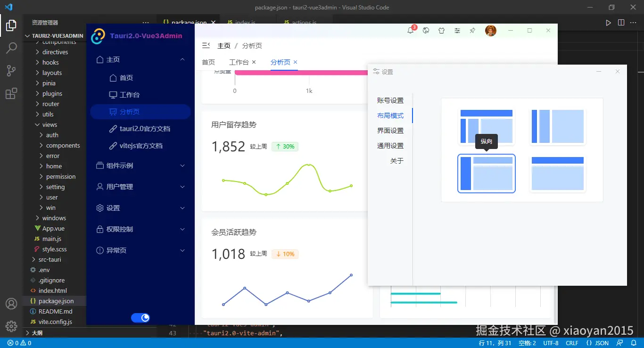Select the top-right horizontal layout thumbnail
The height and width of the screenshot is (348, 644).
tap(557, 126)
